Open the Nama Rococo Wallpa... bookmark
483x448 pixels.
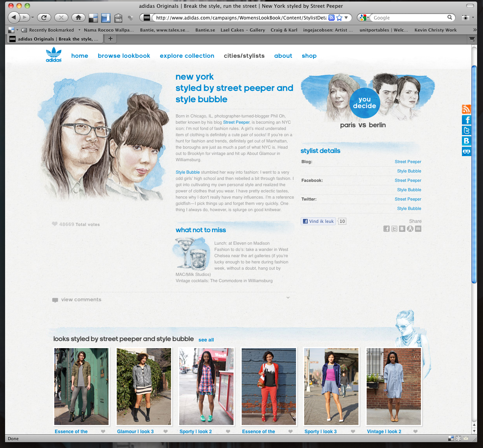pos(109,30)
